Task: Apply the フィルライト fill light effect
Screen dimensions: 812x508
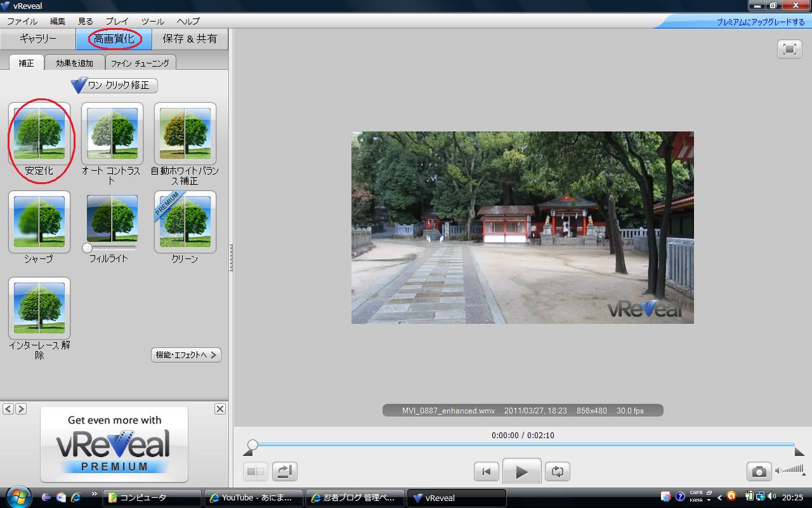Action: pyautogui.click(x=112, y=218)
